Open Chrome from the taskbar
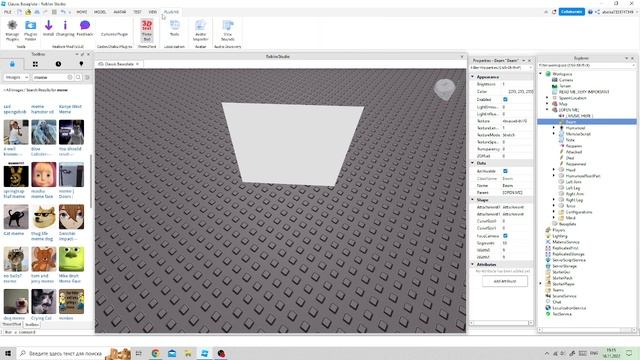This screenshot has width=640, height=360. [156, 353]
